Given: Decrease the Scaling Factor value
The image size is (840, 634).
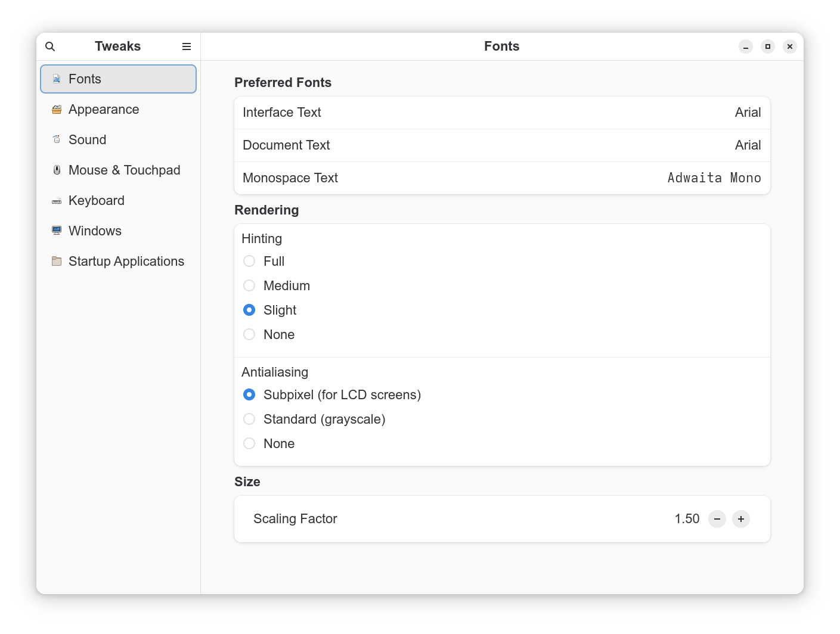Looking at the screenshot, I should [x=717, y=519].
